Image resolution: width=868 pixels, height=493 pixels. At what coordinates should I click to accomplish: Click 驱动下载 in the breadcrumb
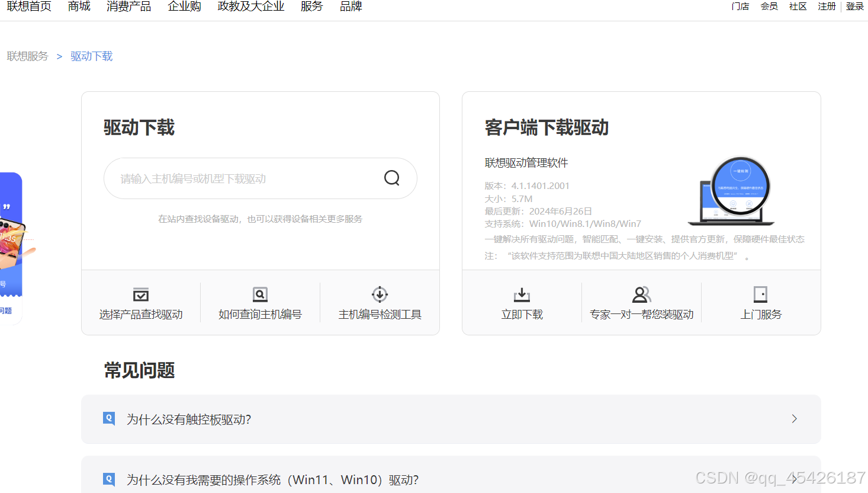point(92,56)
